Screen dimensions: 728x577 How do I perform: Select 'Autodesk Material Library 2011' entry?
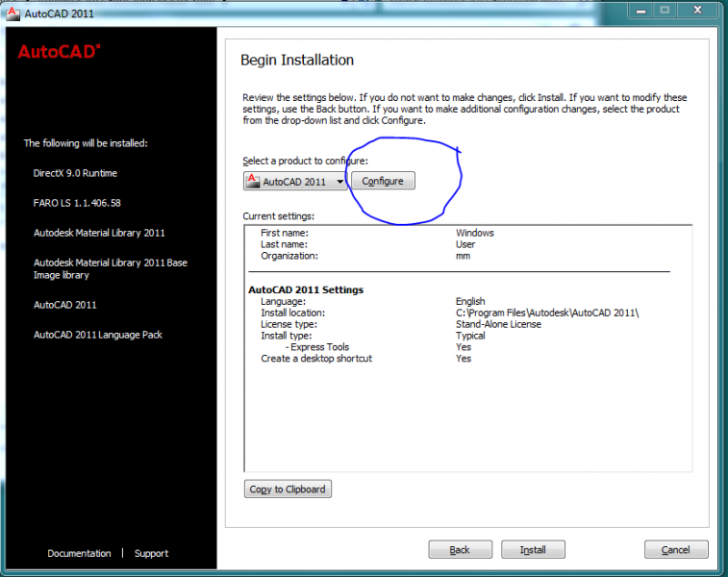coord(99,233)
